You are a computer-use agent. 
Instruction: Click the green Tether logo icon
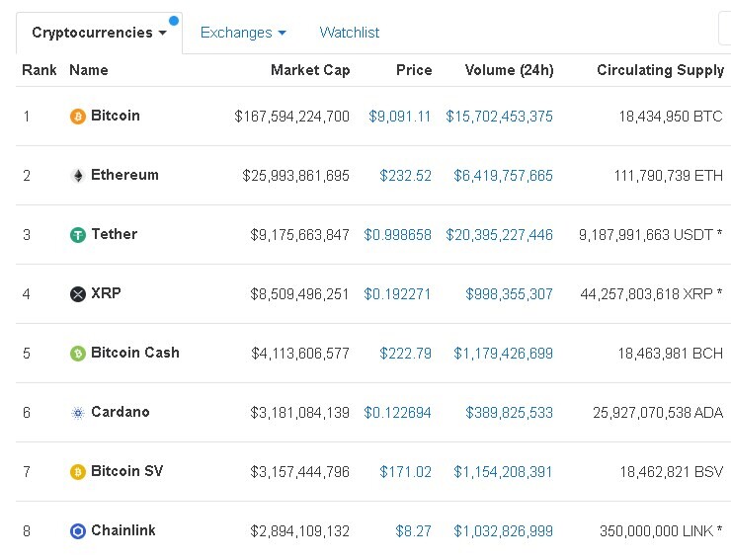(x=78, y=234)
